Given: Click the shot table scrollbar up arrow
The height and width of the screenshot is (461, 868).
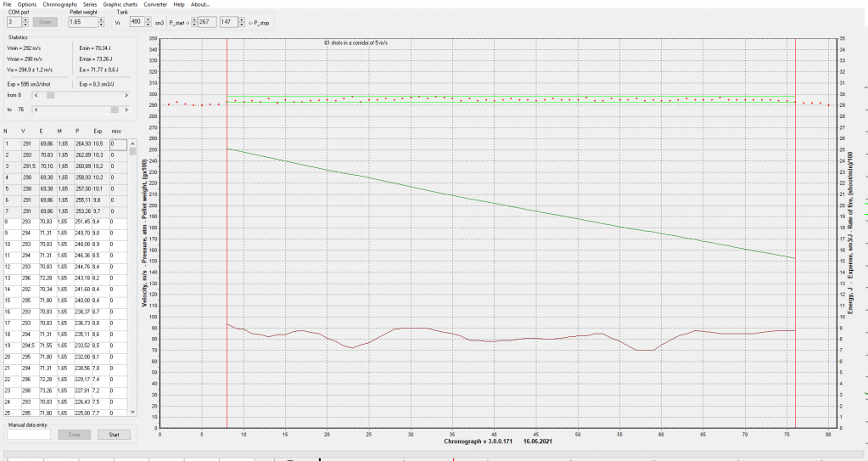Looking at the screenshot, I should [x=132, y=143].
